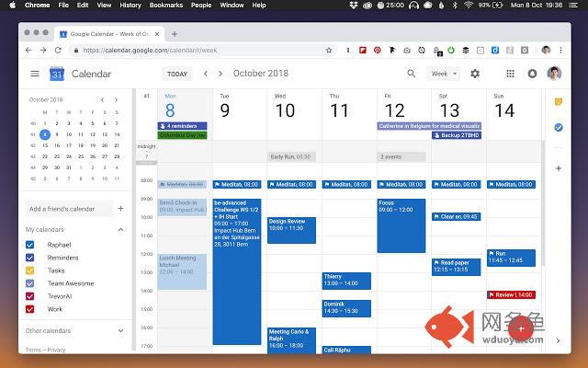Click the create event button
This screenshot has width=588, height=368.
click(521, 328)
